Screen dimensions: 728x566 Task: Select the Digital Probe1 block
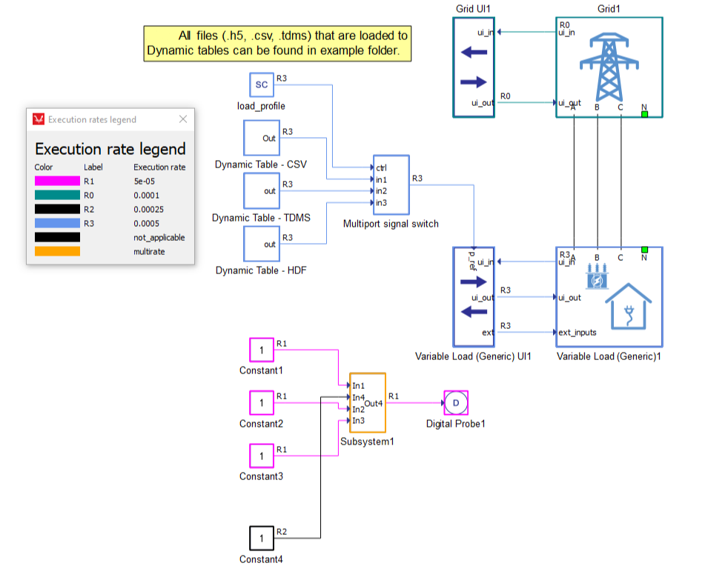coord(456,403)
